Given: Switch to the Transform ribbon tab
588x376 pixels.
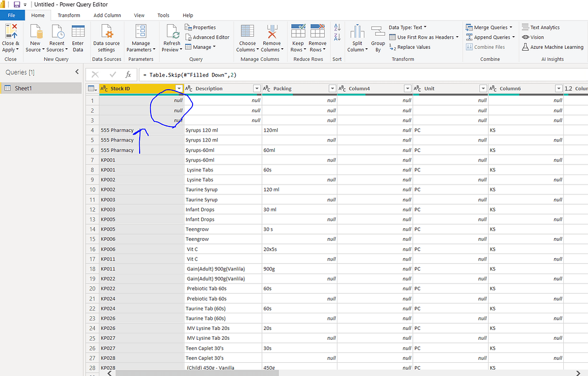Looking at the screenshot, I should pos(70,15).
